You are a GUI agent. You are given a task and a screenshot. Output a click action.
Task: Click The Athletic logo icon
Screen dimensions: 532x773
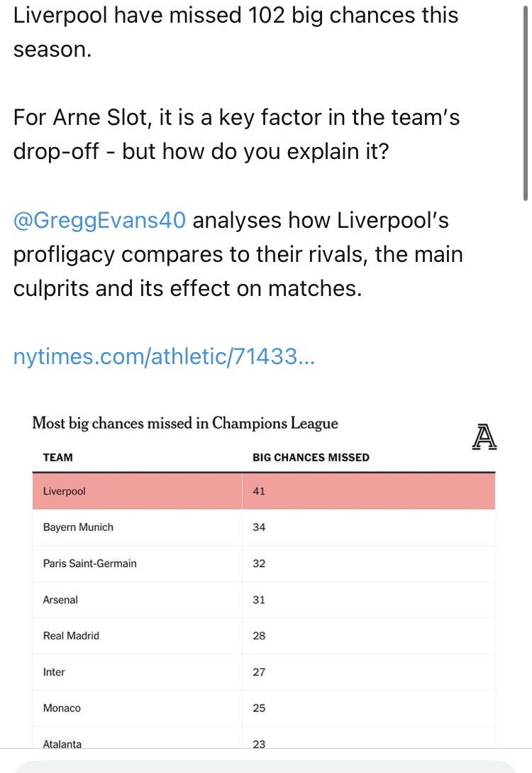coord(484,436)
